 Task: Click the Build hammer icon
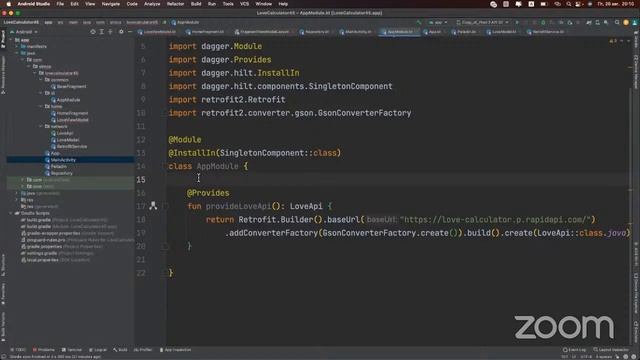click(419, 22)
